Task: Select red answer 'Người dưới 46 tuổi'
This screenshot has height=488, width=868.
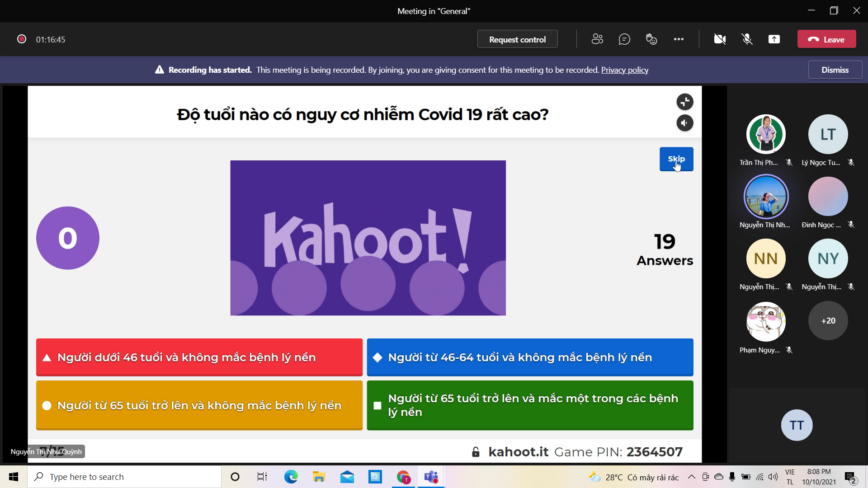Action: (x=199, y=357)
